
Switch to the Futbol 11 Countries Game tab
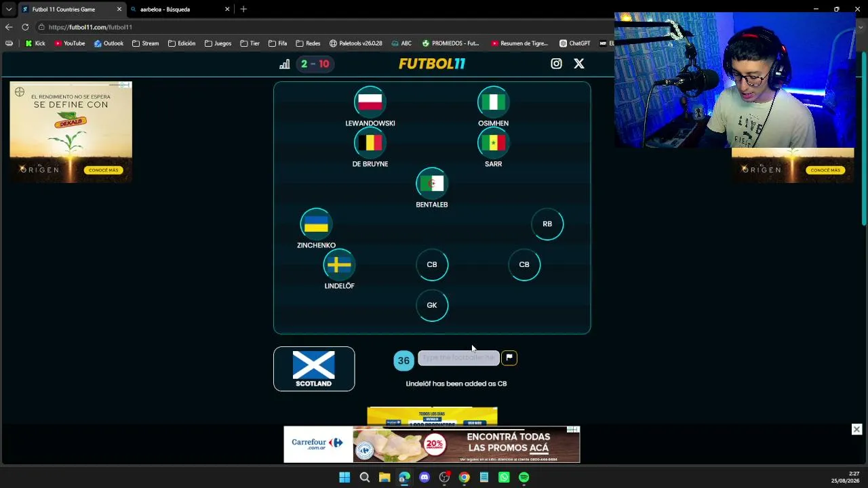(x=71, y=9)
